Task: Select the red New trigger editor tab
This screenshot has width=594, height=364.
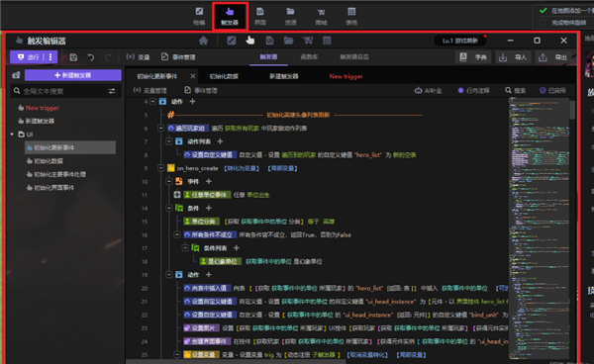Action: point(346,76)
